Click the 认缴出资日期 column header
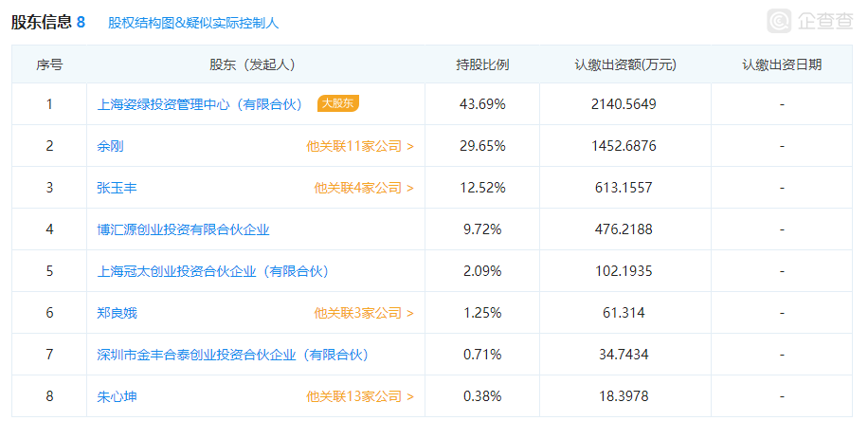This screenshot has height=439, width=868. click(x=782, y=64)
